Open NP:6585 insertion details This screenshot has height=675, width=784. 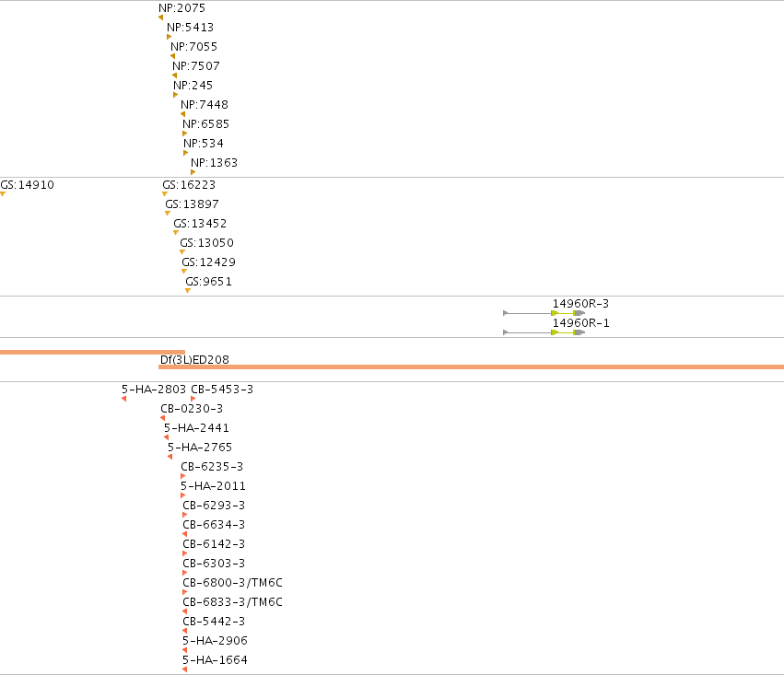point(206,124)
